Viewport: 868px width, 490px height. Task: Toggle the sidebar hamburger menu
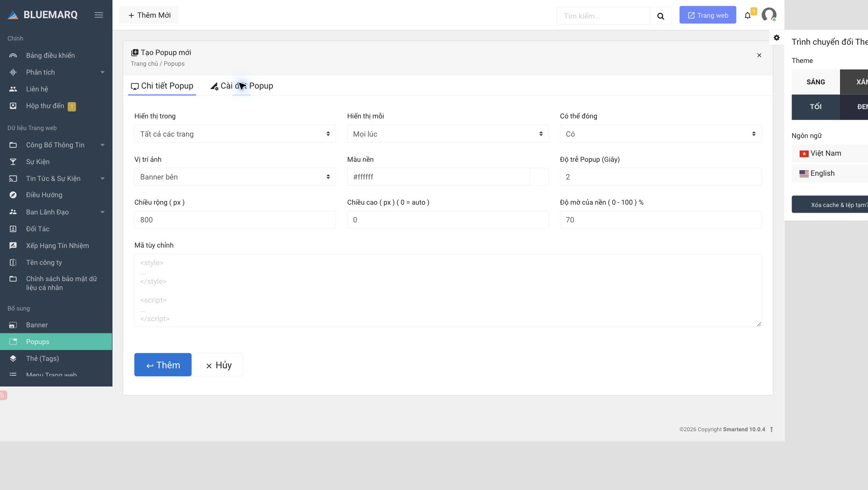99,15
